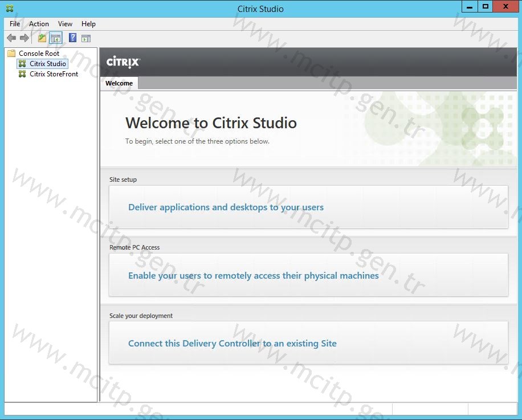This screenshot has height=420, width=522.
Task: Select Console Root in the tree
Action: click(x=39, y=53)
